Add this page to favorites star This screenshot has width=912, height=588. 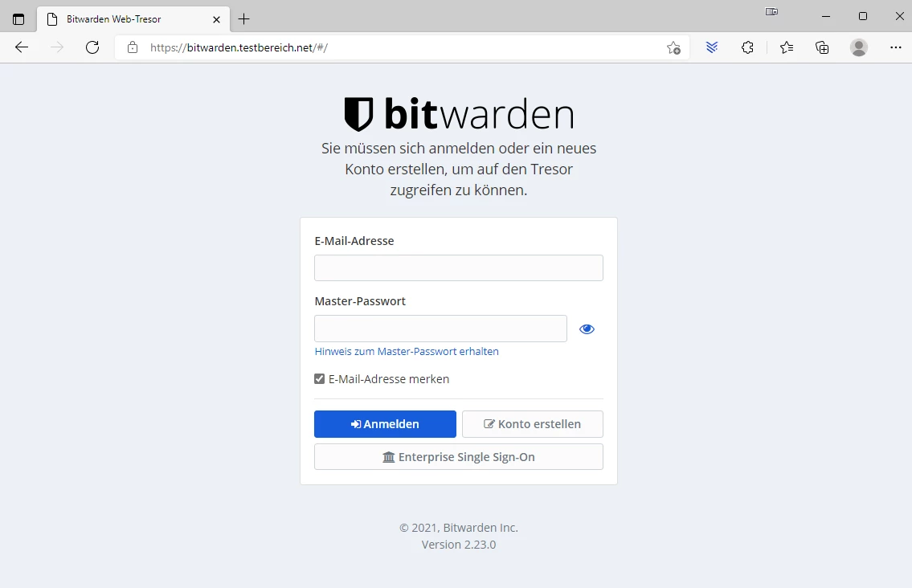[673, 47]
